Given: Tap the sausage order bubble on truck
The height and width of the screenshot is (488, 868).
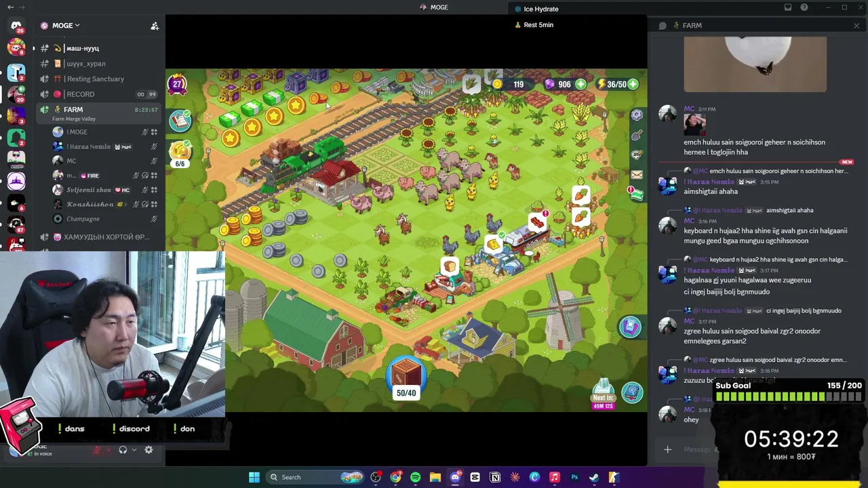Looking at the screenshot, I should pos(537,221).
